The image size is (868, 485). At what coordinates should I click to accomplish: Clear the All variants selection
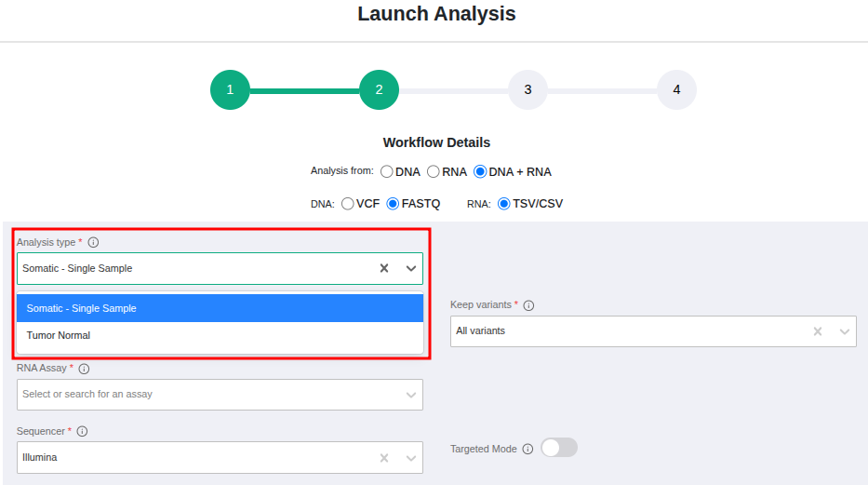(x=818, y=331)
